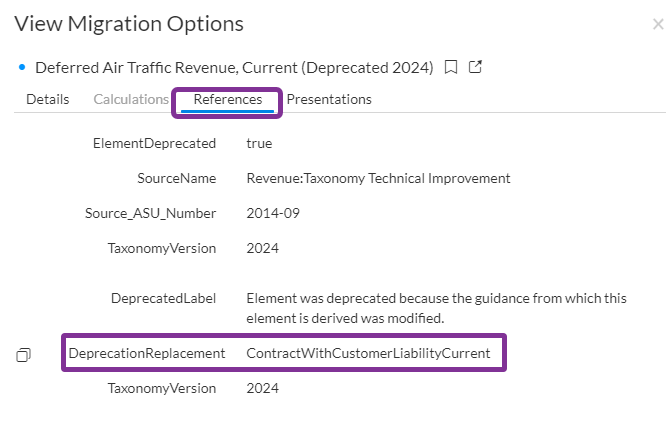Screen dimensions: 668x436
Task: Click the ElementDeprecated value true
Action: point(259,143)
